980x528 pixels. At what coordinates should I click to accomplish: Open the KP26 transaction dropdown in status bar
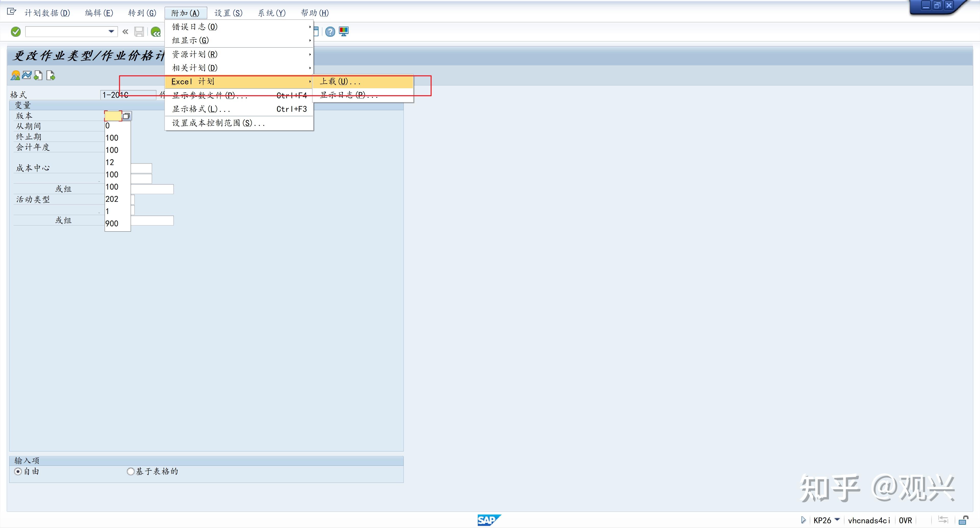coord(837,520)
